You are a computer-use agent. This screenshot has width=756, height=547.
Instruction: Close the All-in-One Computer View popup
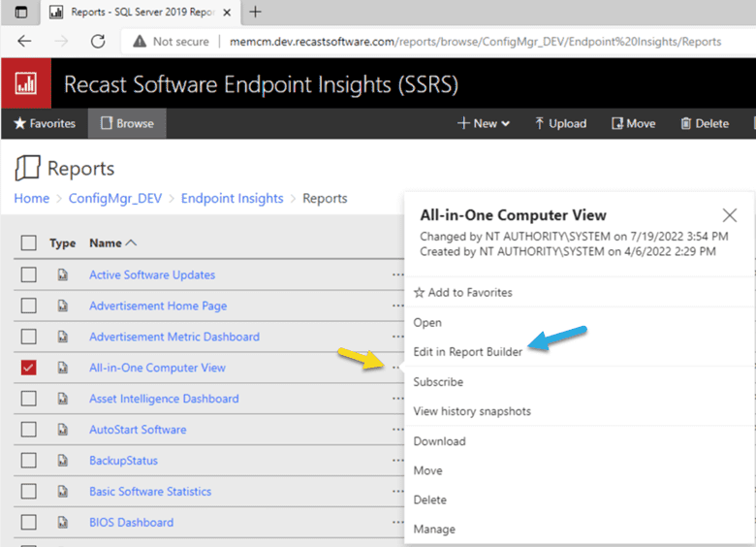pyautogui.click(x=729, y=215)
